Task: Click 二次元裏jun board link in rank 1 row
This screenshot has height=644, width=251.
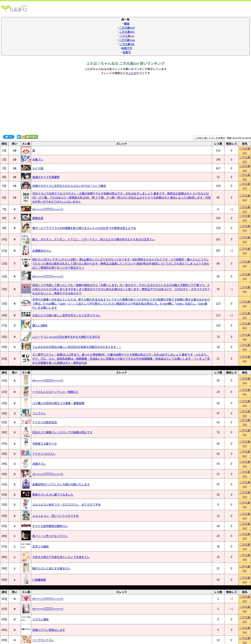Action: tap(245, 151)
